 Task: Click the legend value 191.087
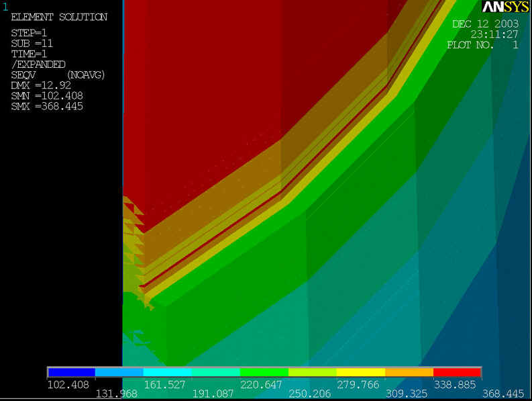click(213, 394)
